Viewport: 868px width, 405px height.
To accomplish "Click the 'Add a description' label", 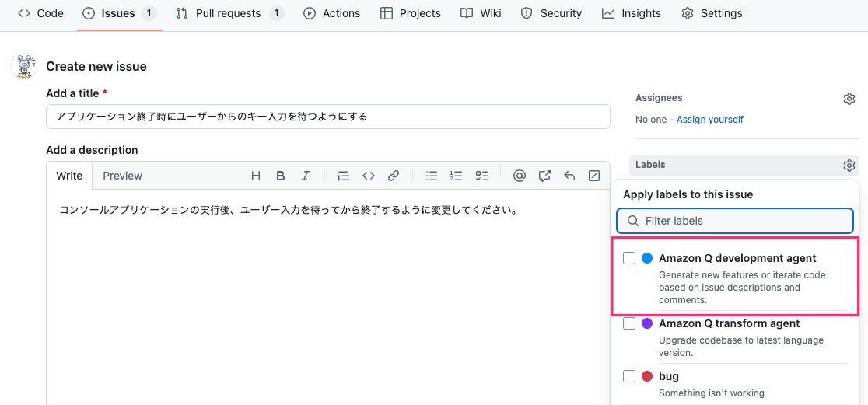I will point(92,150).
